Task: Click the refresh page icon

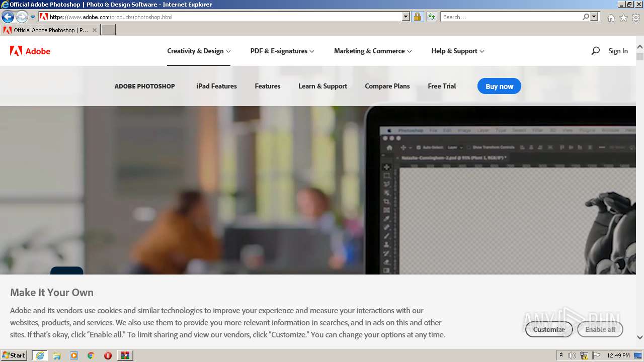Action: [431, 17]
